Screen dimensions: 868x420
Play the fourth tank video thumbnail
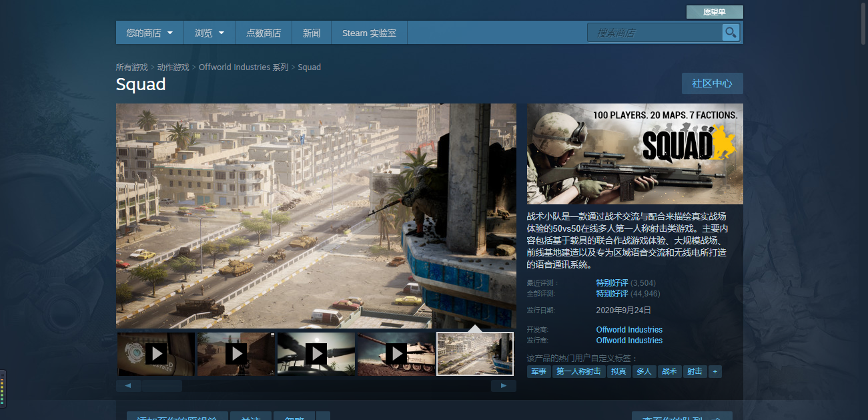[396, 354]
